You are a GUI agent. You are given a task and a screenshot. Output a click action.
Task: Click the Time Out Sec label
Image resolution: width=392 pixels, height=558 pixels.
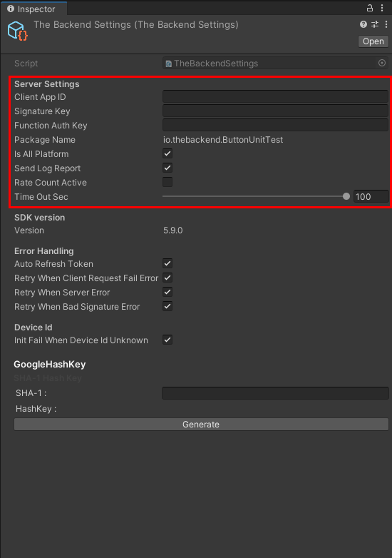coord(41,197)
